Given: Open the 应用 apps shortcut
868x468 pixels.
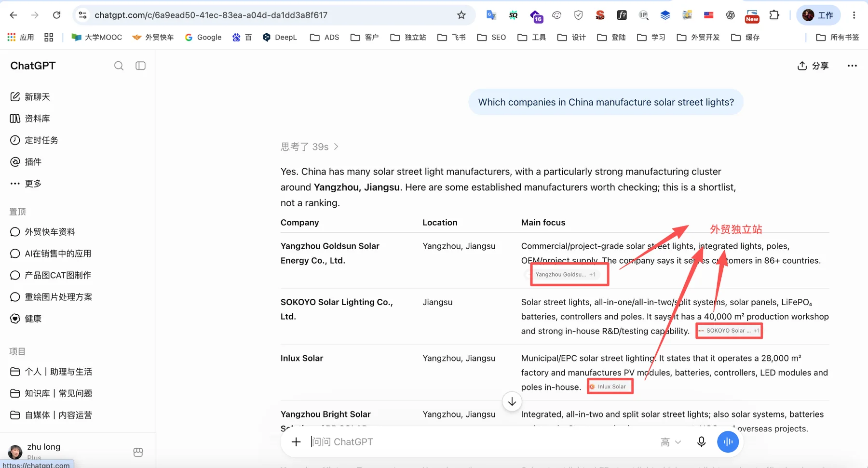Looking at the screenshot, I should (21, 37).
